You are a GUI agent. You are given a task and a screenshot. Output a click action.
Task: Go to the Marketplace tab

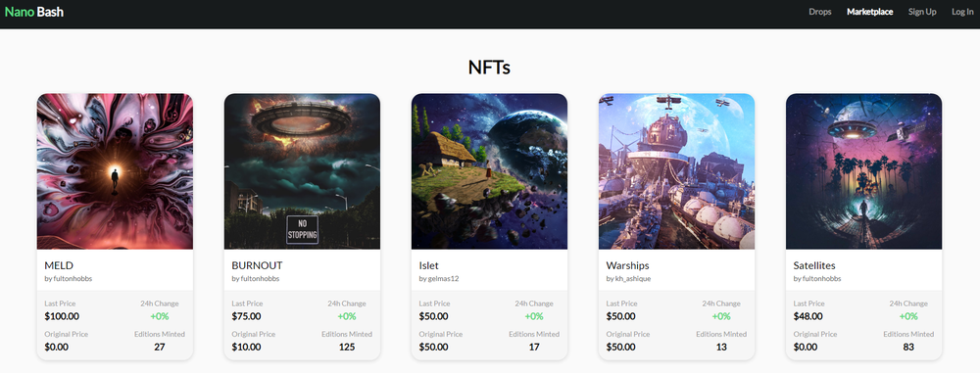(869, 12)
